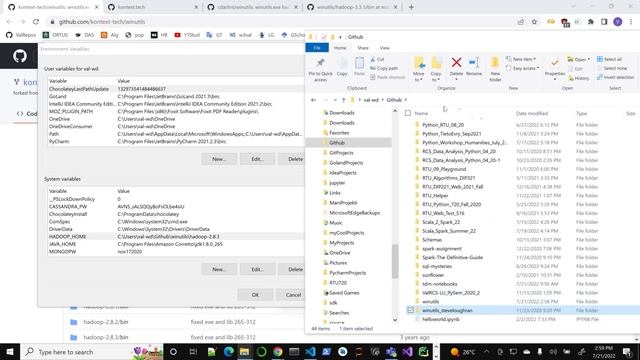Image resolution: width=640 pixels, height=360 pixels.
Task: Click the GitHub octocat logo
Action: [20, 56]
